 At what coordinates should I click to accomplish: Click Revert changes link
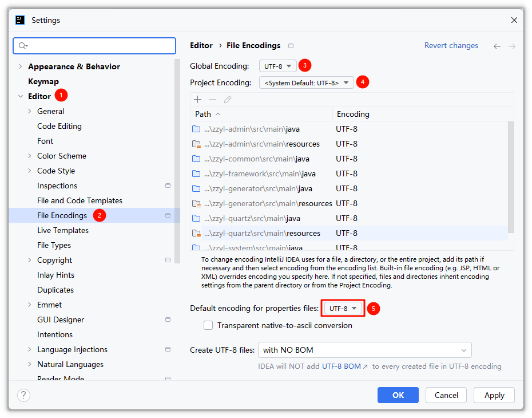451,45
